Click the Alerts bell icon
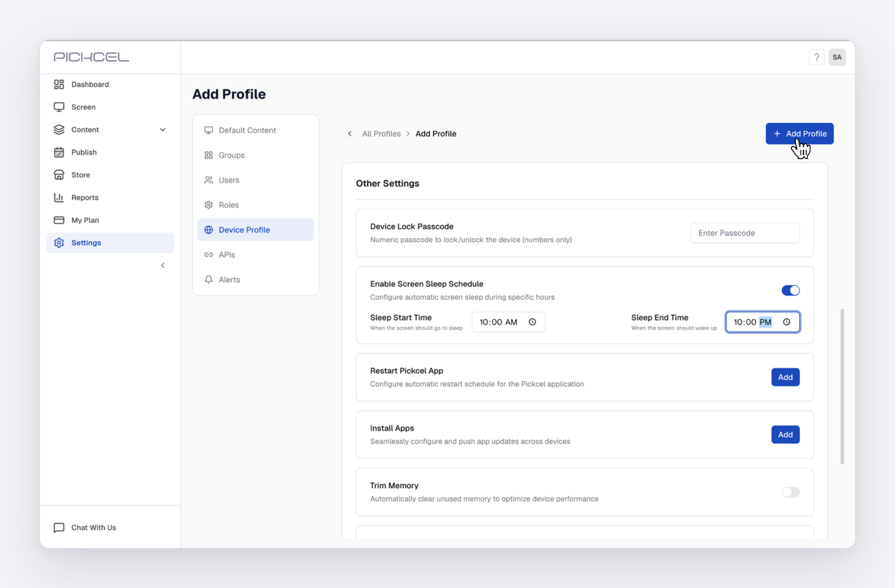Image resolution: width=895 pixels, height=588 pixels. (x=208, y=280)
